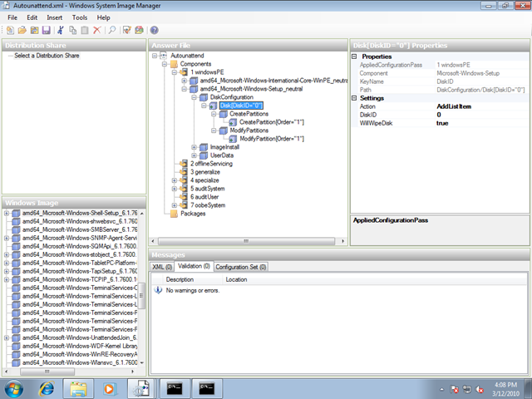The height and width of the screenshot is (399, 532).
Task: Open the Edit menu
Action: pyautogui.click(x=32, y=17)
